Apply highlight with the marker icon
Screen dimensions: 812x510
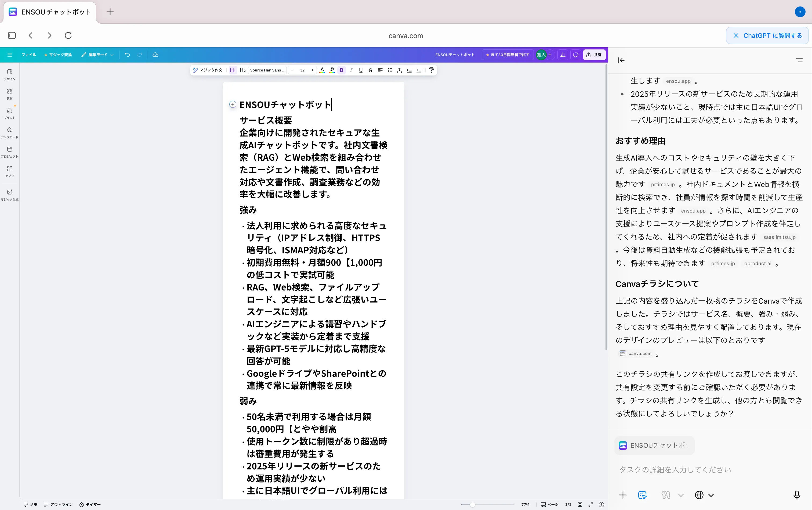332,70
